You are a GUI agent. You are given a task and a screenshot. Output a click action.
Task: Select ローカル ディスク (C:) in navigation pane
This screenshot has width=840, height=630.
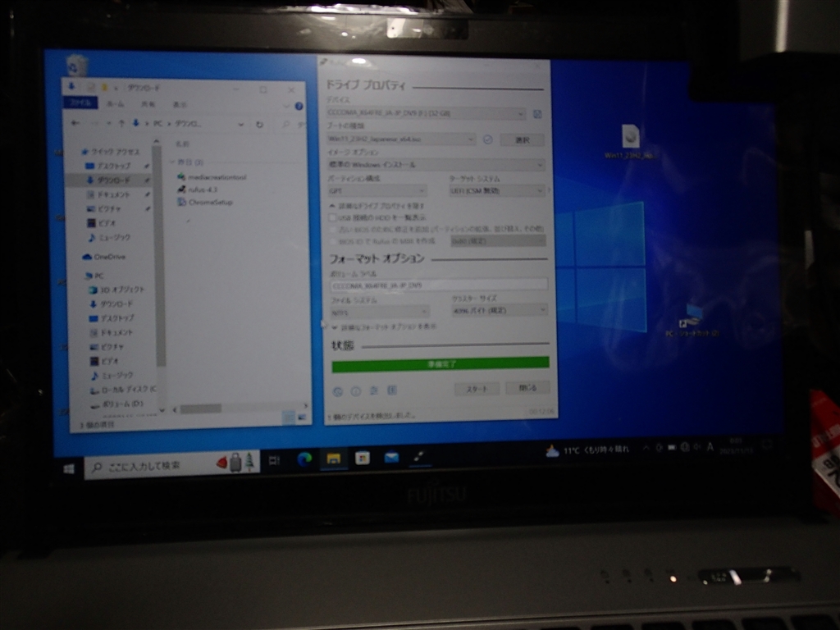pyautogui.click(x=123, y=390)
